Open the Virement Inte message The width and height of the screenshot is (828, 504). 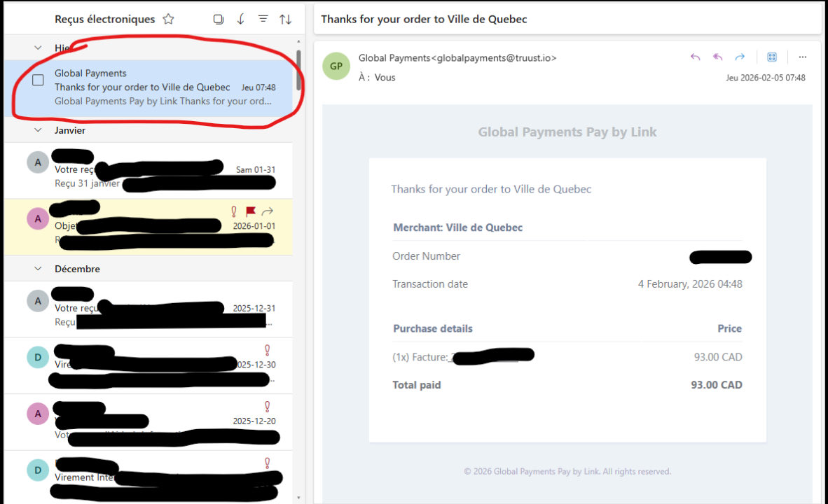pyautogui.click(x=149, y=477)
